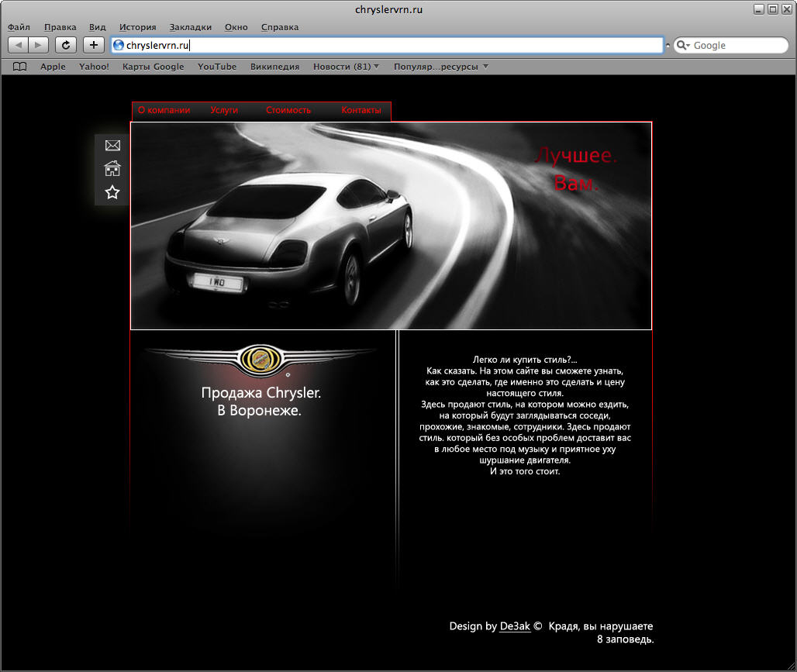The width and height of the screenshot is (797, 672).
Task: Click the magnifier icon in the Google search field
Action: 681,45
